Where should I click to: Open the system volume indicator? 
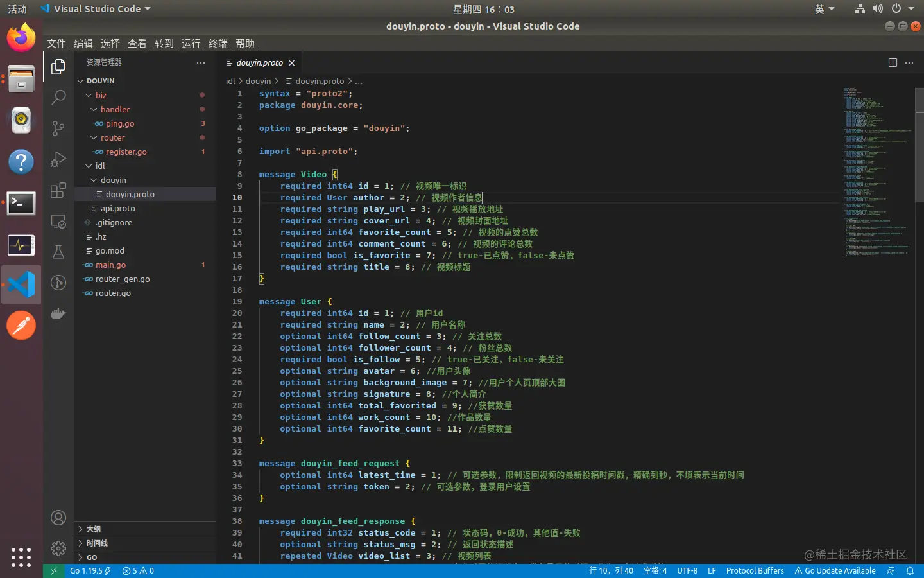pos(878,9)
